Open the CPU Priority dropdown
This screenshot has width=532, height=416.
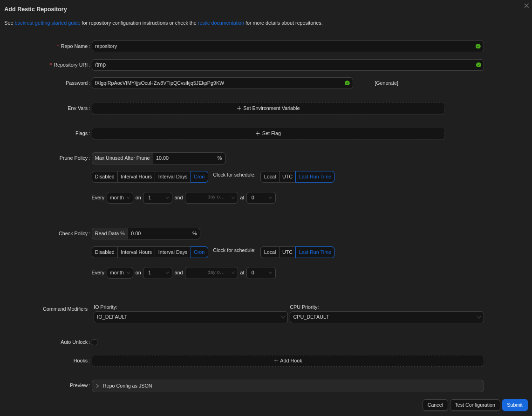(386, 317)
